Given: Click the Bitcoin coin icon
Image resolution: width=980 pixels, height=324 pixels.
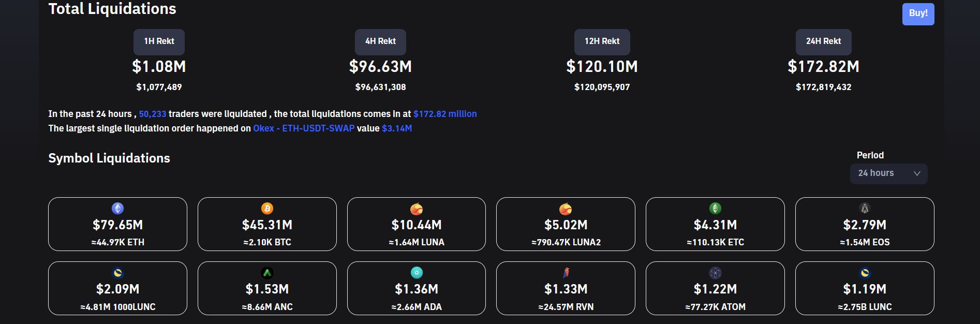Looking at the screenshot, I should click(267, 209).
